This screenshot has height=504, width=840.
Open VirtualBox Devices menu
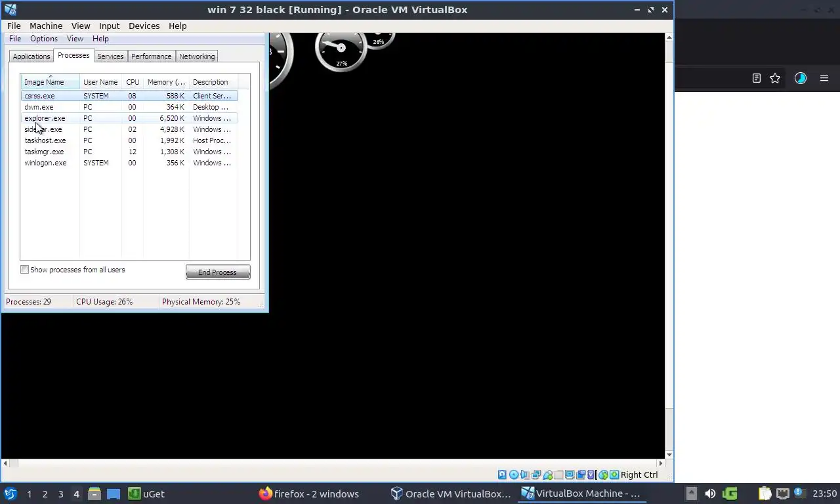(x=144, y=26)
